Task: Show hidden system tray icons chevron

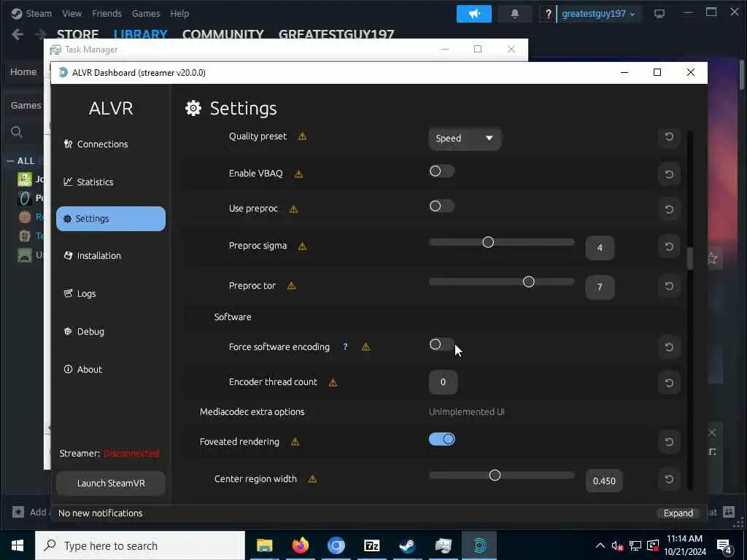Action: pyautogui.click(x=600, y=545)
